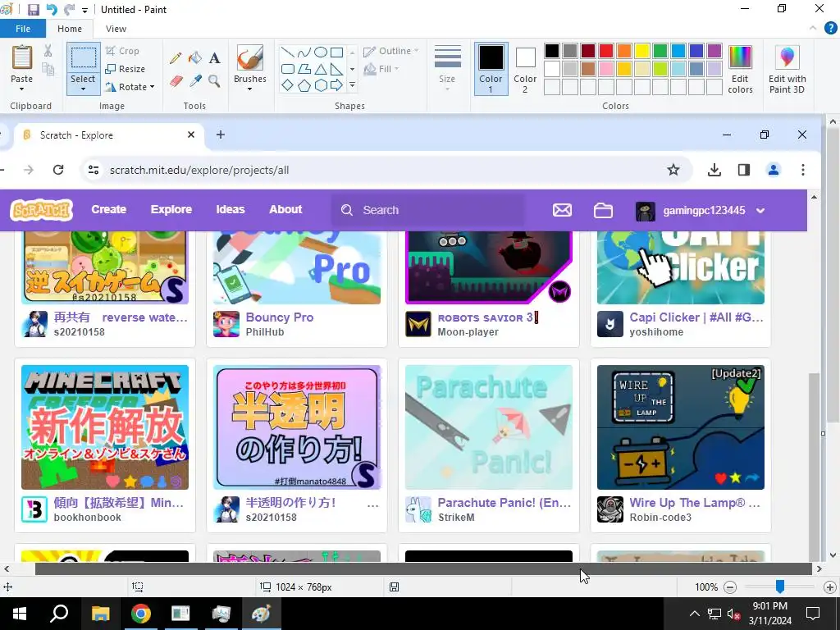Activate Color 2 selector
The image size is (840, 630).
[x=525, y=69]
